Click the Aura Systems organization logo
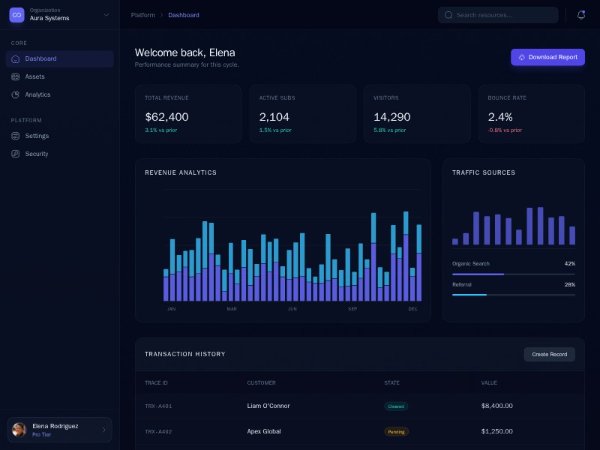 click(16, 15)
